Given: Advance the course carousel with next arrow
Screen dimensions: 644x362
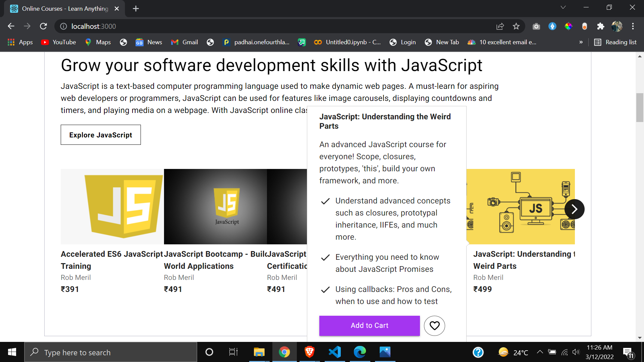Looking at the screenshot, I should tap(574, 209).
